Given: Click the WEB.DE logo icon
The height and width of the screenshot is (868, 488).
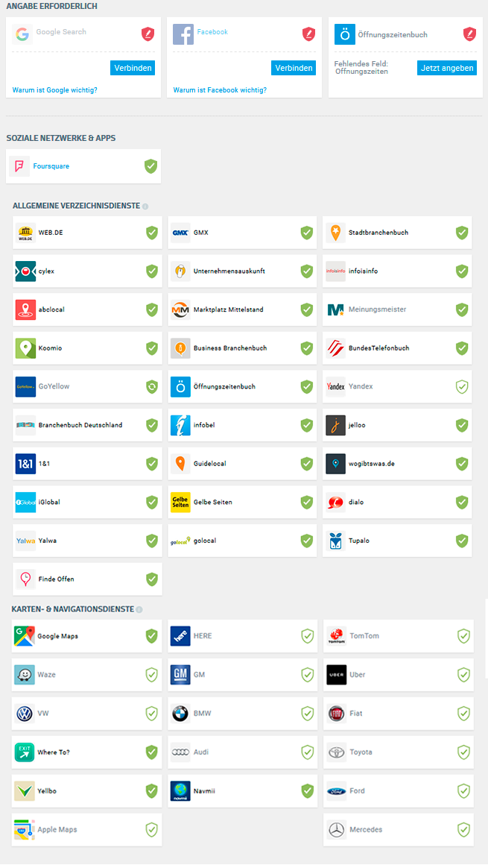Looking at the screenshot, I should [25, 233].
